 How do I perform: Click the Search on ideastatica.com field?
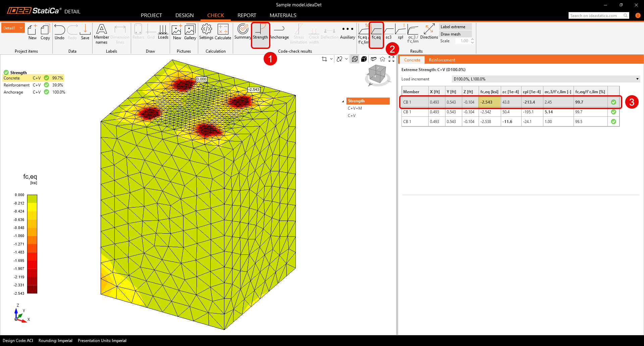pyautogui.click(x=596, y=16)
